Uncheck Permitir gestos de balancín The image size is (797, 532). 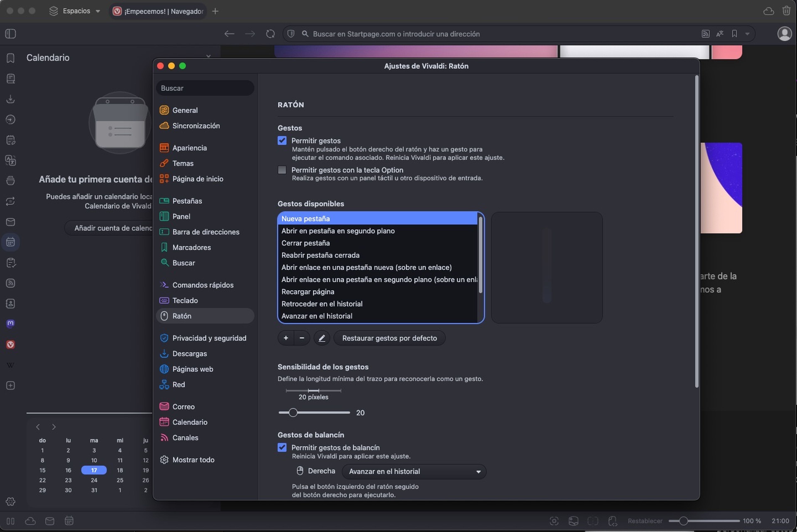click(x=282, y=448)
